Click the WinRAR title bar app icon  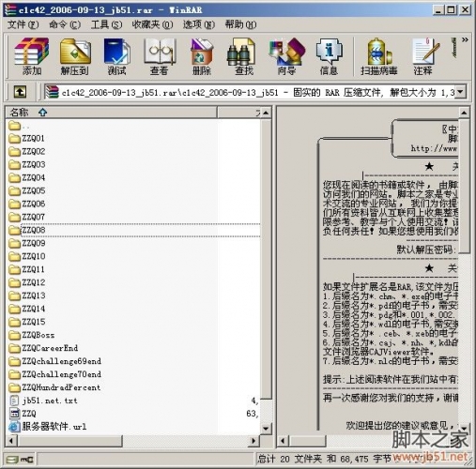[10, 10]
